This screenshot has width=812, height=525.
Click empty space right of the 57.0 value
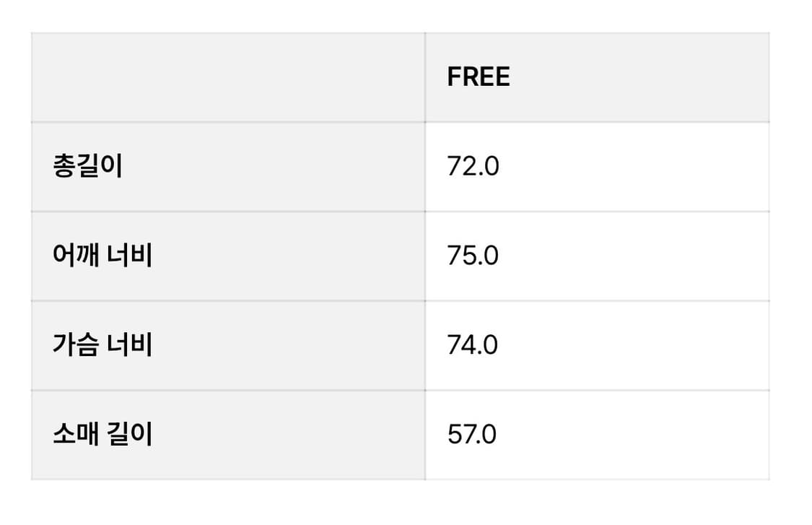pos(635,435)
